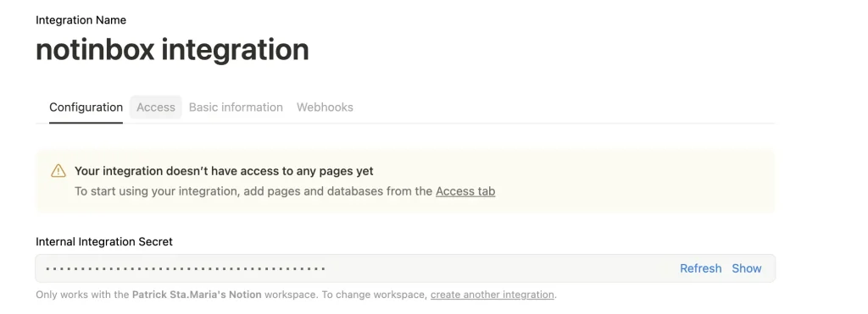Viewport: 868px width, 314px height.
Task: Open the create another integration link
Action: click(x=492, y=295)
